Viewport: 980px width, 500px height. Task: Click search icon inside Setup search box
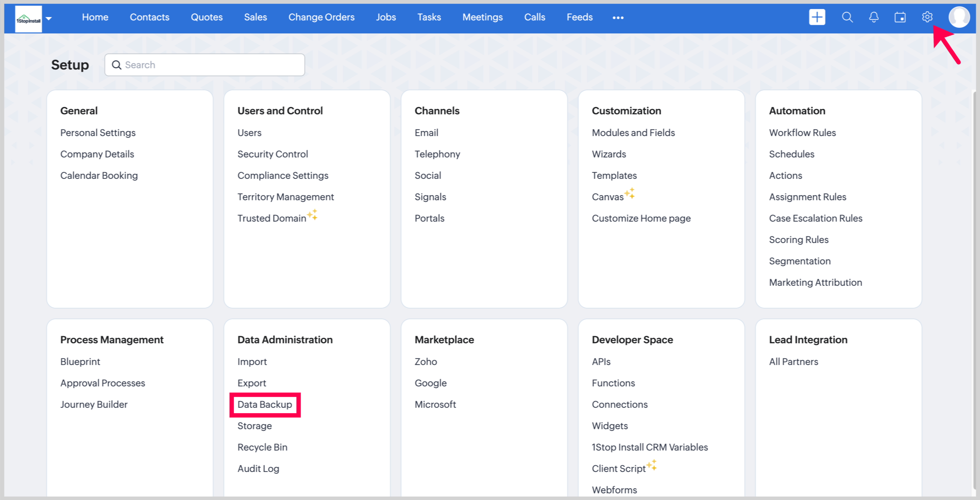click(x=116, y=65)
